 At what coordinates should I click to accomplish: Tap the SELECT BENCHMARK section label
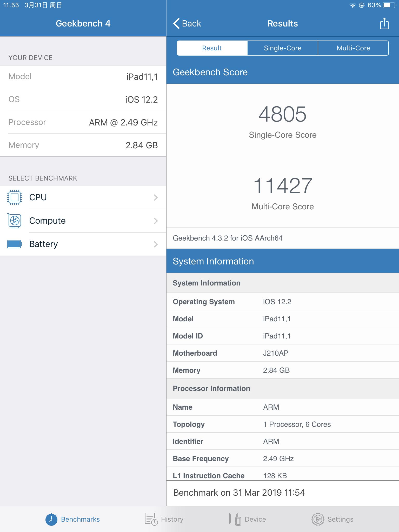point(43,178)
